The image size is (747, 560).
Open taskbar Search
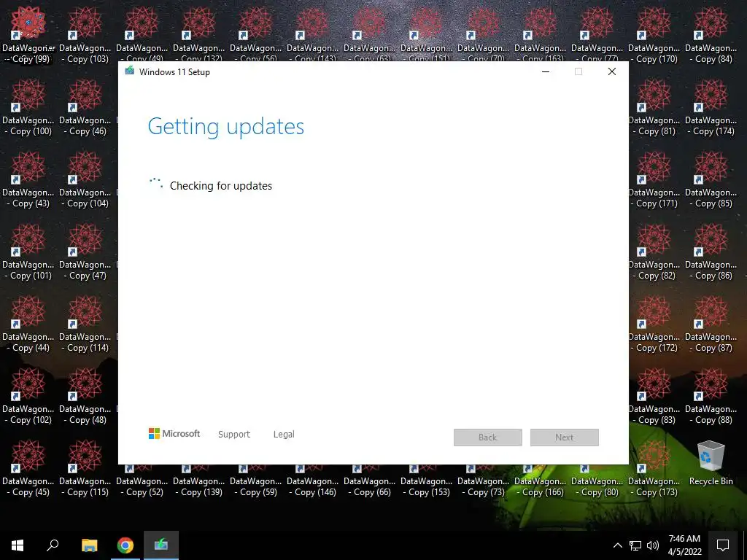(x=53, y=545)
